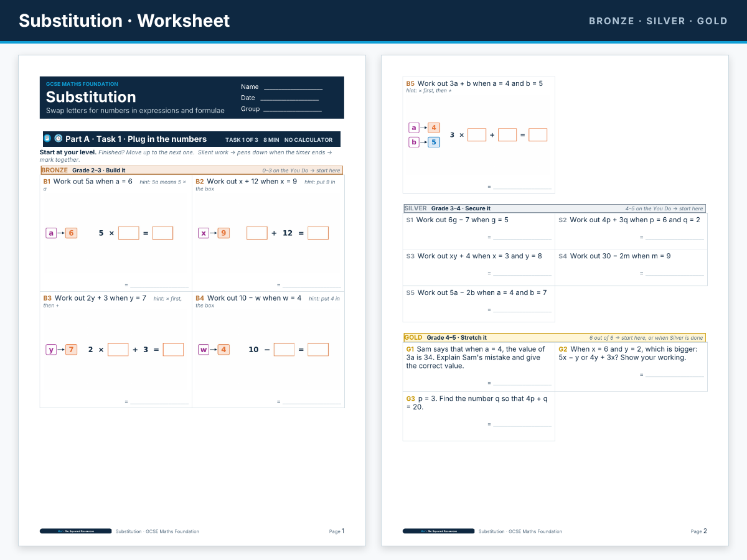The width and height of the screenshot is (747, 560).
Task: Click the answer line for question S5
Action: (x=522, y=310)
